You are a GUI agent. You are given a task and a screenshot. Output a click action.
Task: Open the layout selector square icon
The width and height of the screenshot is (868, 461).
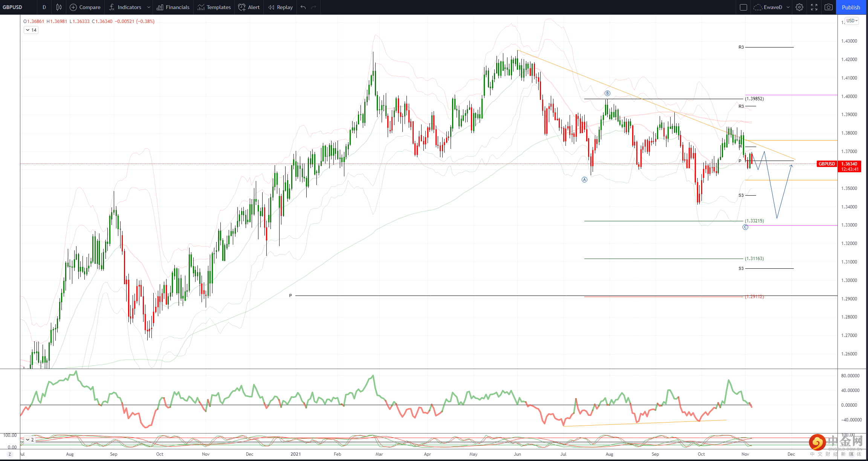pos(743,7)
